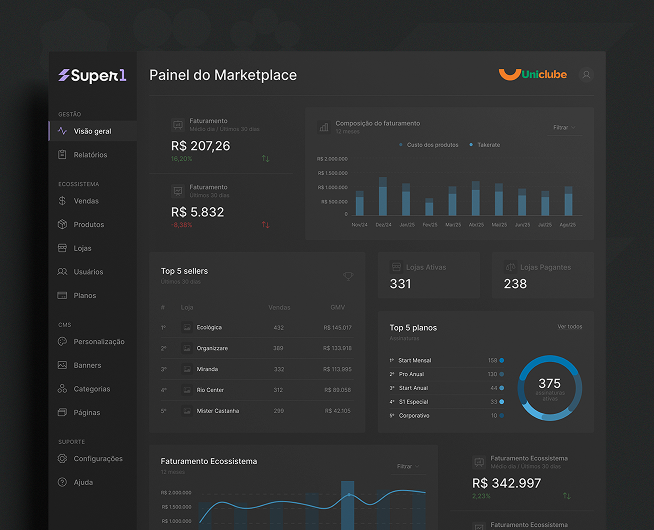Viewport: 654px width, 530px height.
Task: Open Configurações via the gear icon
Action: coord(63,459)
